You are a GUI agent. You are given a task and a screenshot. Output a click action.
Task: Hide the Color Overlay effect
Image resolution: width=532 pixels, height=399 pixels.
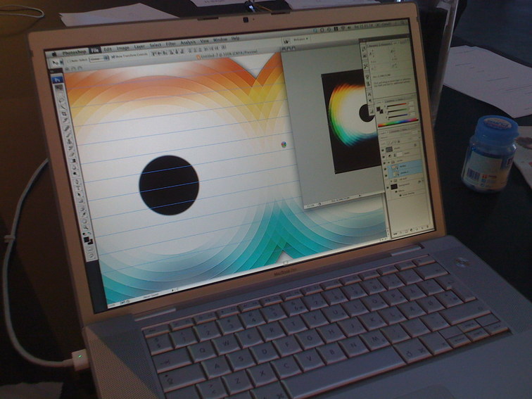399,195
